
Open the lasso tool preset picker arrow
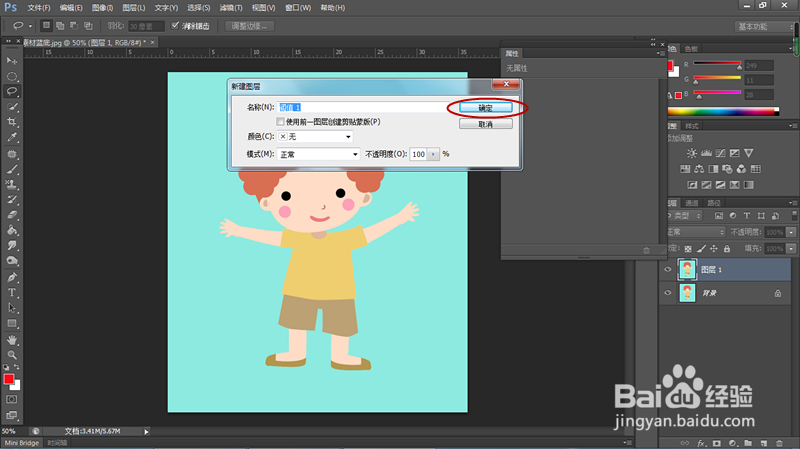[30, 26]
